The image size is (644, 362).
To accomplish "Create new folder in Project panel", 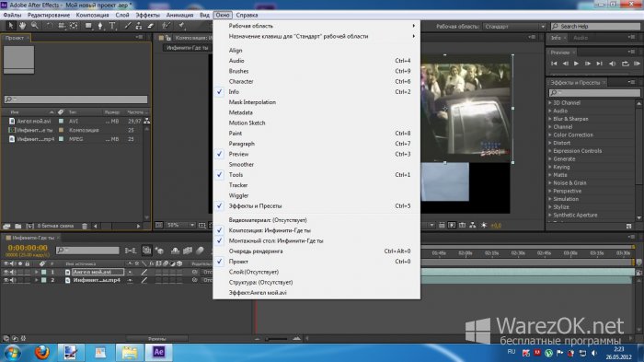I will (18, 226).
